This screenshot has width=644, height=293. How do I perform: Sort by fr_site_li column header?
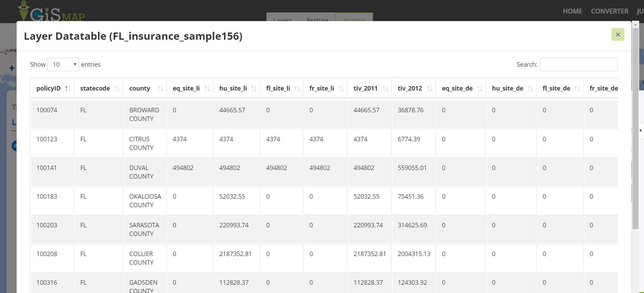pos(322,88)
